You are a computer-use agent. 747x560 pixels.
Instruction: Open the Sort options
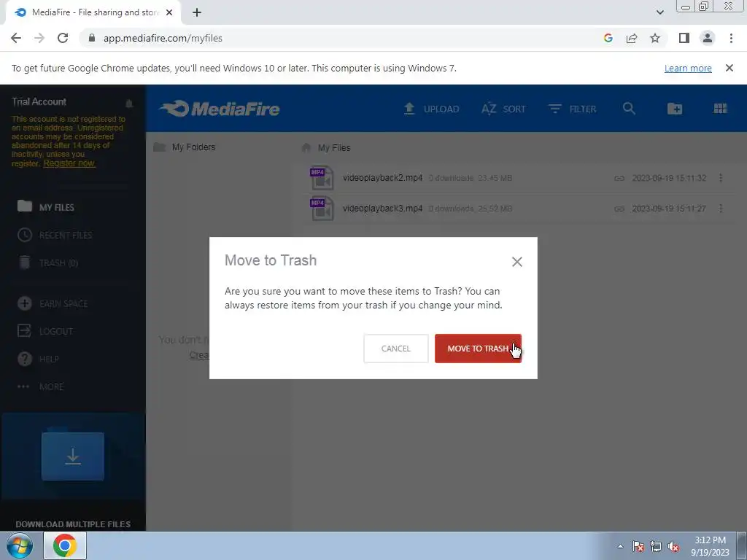(x=503, y=109)
